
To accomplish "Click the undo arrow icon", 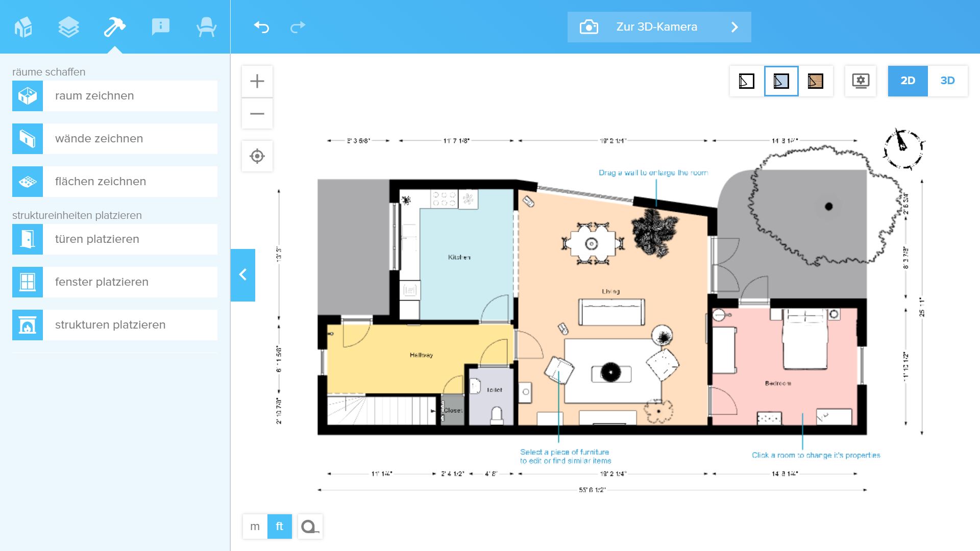I will pos(261,27).
